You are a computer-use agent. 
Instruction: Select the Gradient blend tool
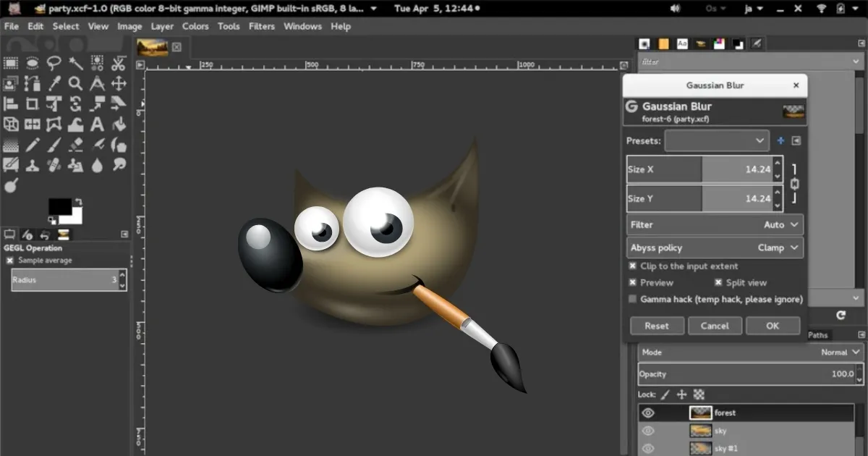(x=11, y=145)
